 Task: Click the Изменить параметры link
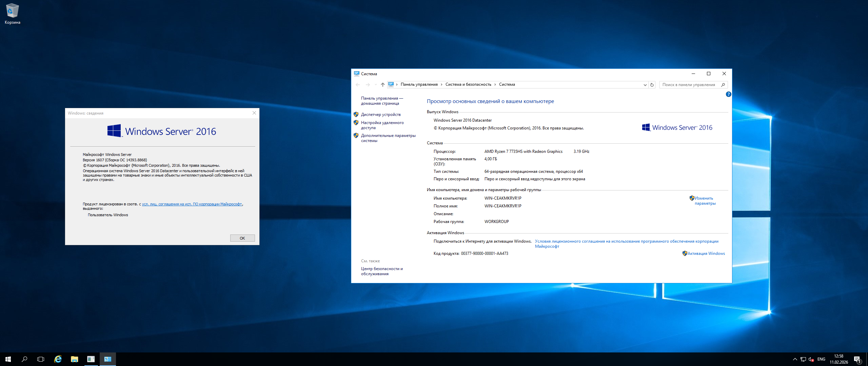[x=705, y=201]
